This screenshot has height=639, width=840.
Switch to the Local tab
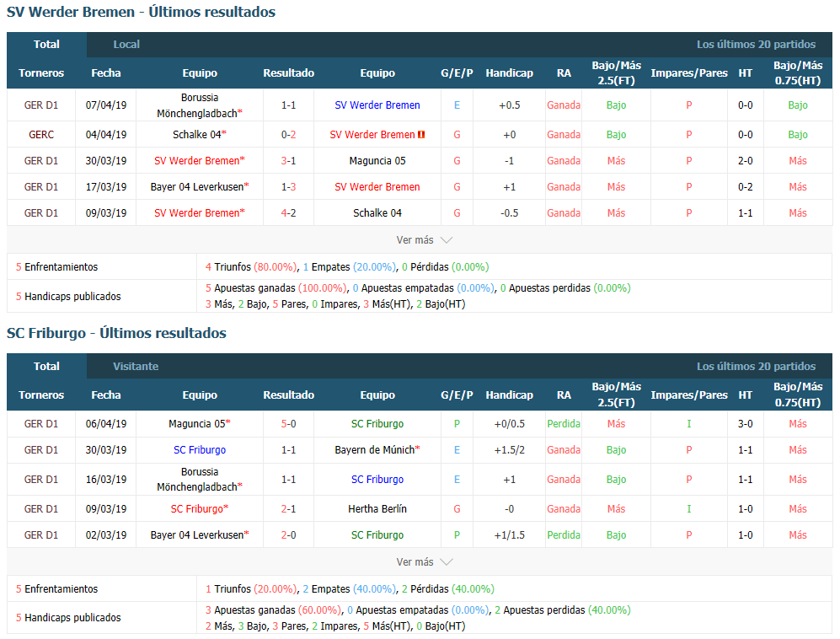(126, 45)
